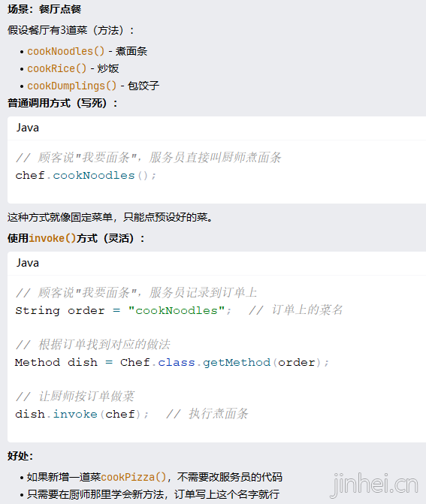Click the String order assignment code line
The width and height of the screenshot is (426, 504).
coord(123,310)
